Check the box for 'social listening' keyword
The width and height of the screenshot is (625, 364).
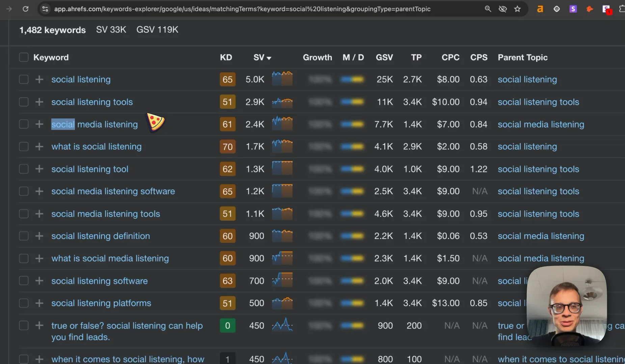24,80
